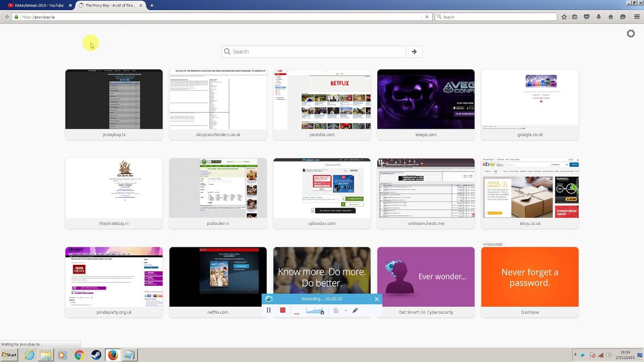This screenshot has width=644, height=362.
Task: Open the netflix.com tile
Action: pos(218,282)
